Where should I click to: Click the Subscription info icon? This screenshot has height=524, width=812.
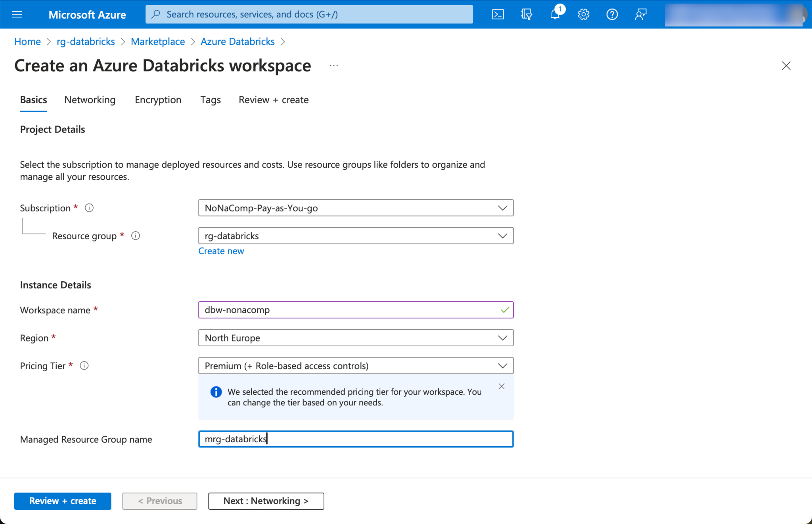[x=89, y=208]
